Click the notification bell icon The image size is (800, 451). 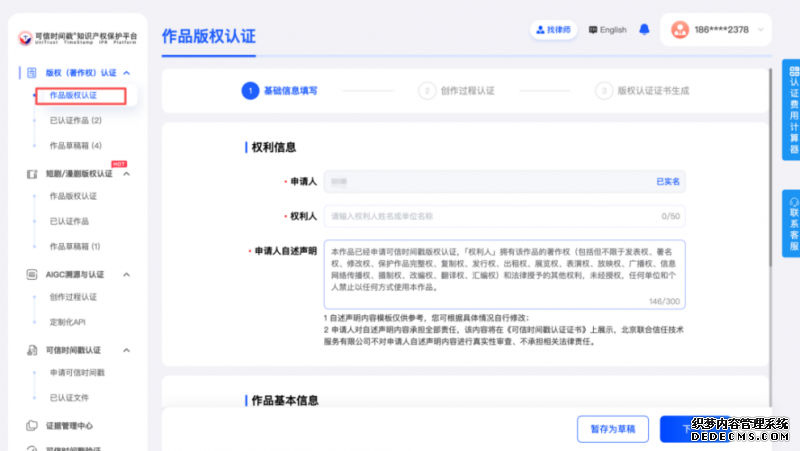pyautogui.click(x=647, y=30)
